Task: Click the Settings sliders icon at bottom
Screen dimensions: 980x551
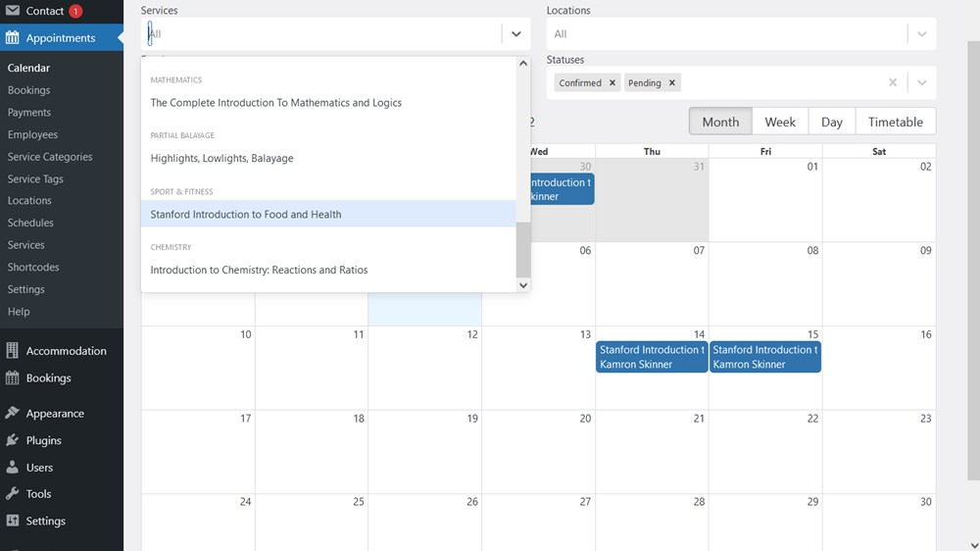Action: (12, 521)
